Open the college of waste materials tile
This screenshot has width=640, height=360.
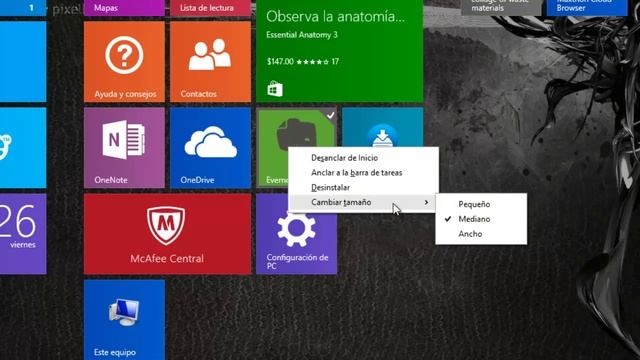501,8
